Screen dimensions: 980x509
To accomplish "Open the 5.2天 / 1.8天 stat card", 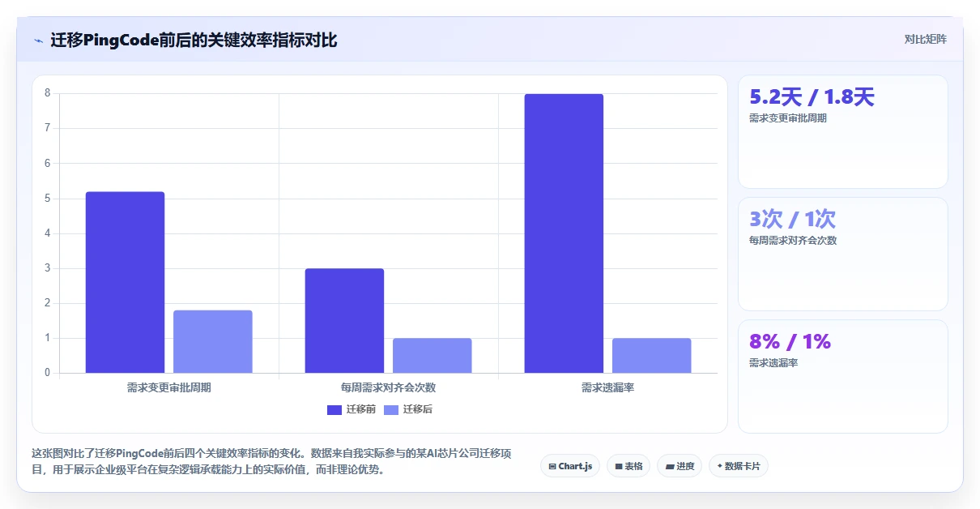I will point(843,132).
